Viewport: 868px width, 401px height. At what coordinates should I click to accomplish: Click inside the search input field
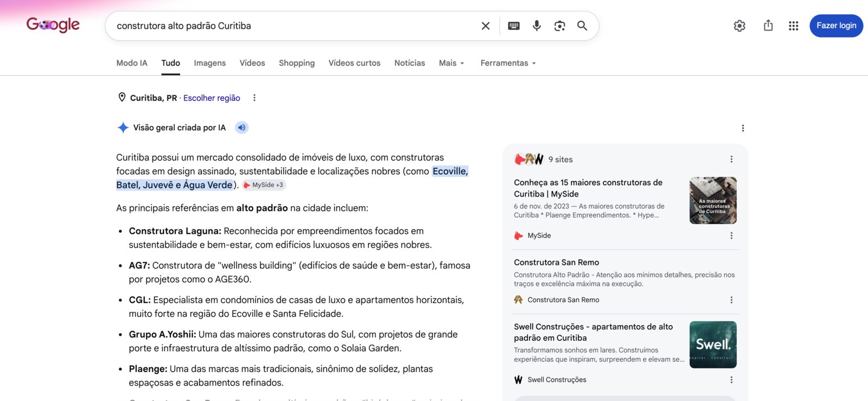tap(293, 26)
